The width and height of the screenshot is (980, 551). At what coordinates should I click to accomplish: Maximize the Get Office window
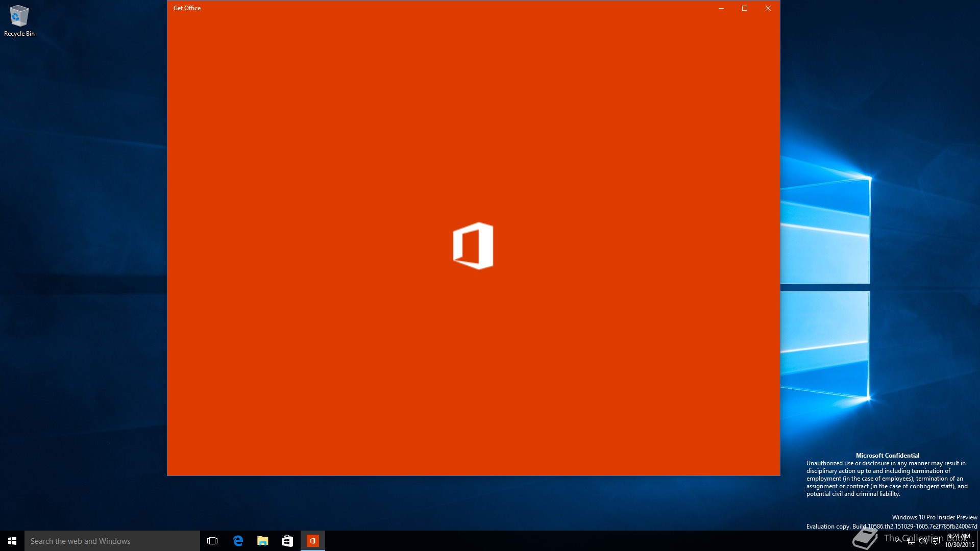coord(745,8)
